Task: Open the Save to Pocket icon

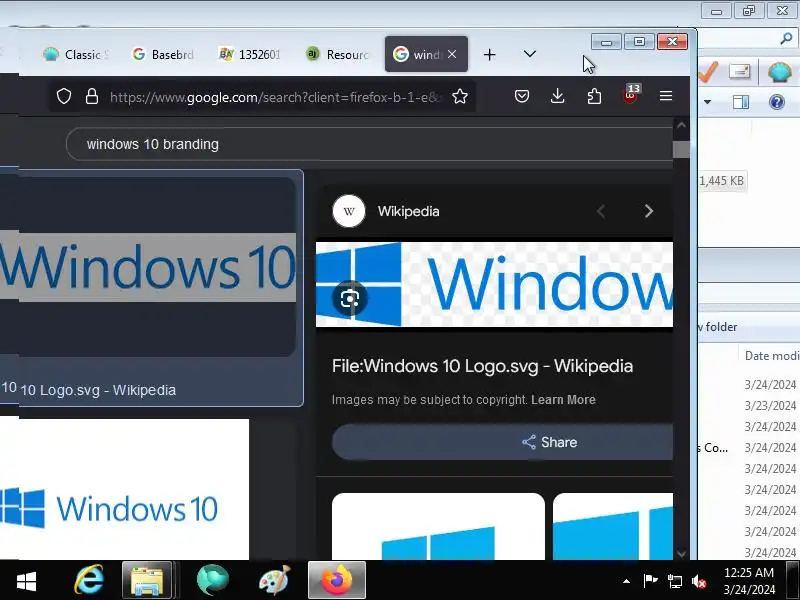Action: pos(521,96)
